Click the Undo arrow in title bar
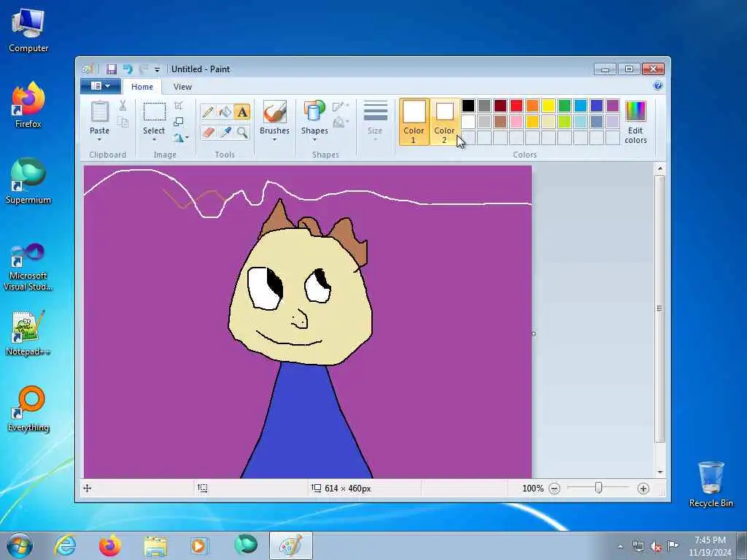Screen dimensions: 747x560 (x=127, y=69)
